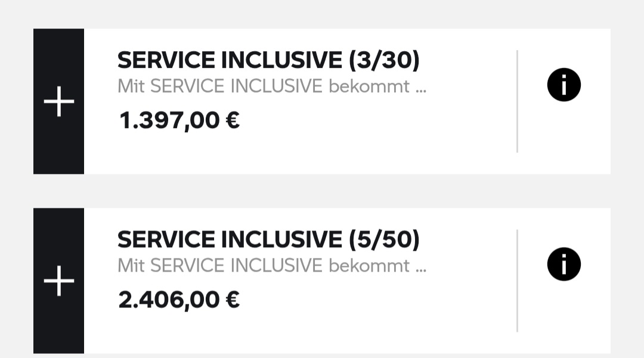Viewport: 644px width, 358px height.
Task: Click the vertical divider in the (5/50) card
Action: pyautogui.click(x=517, y=281)
